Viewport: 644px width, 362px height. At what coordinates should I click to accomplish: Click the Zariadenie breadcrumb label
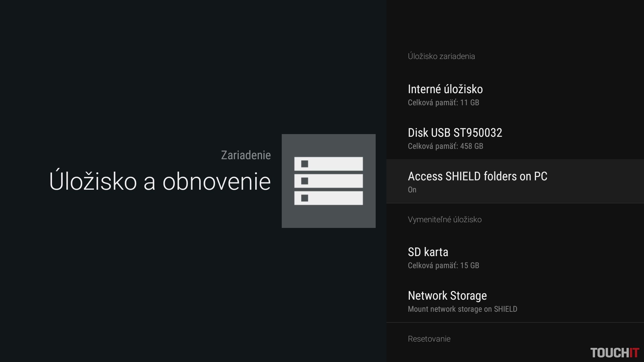click(x=246, y=155)
